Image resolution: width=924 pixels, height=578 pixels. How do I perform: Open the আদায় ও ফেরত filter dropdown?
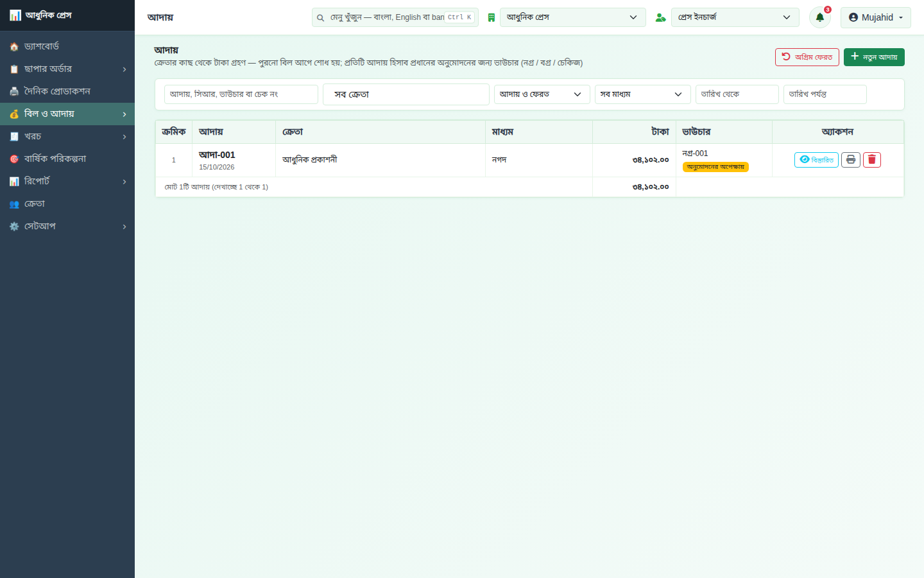coord(542,94)
